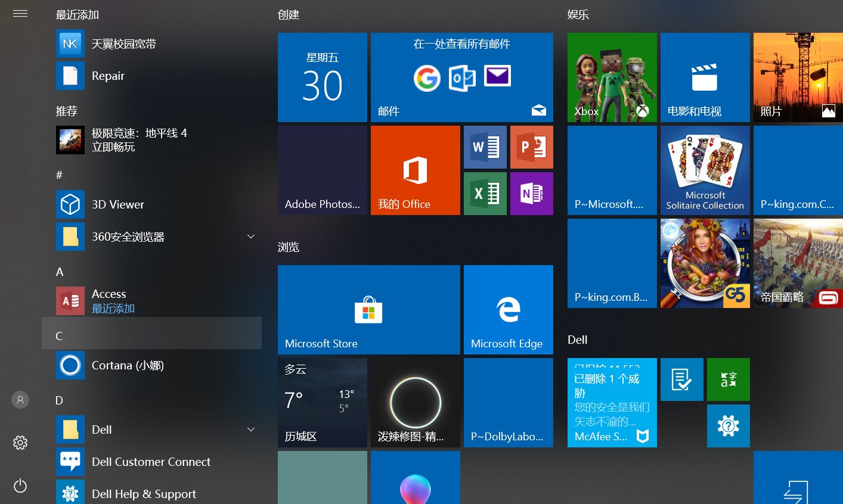
Task: Open the 邮件 mail tile
Action: 461,77
